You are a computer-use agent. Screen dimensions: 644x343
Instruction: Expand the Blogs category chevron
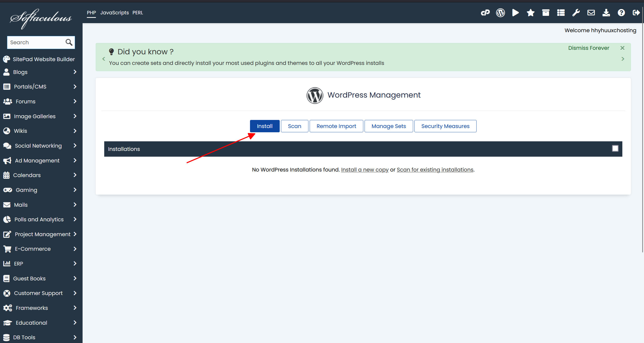click(75, 72)
